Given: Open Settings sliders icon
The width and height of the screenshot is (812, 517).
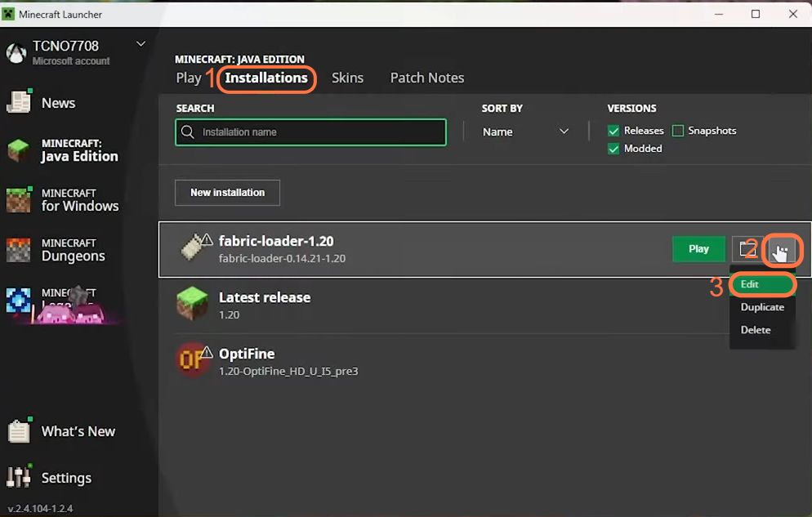Looking at the screenshot, I should [19, 477].
